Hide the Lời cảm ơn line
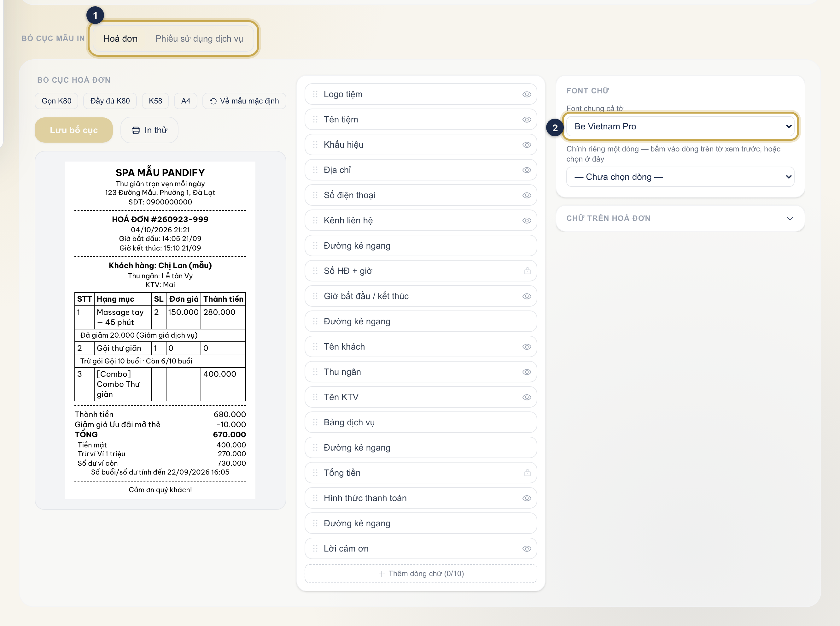 pyautogui.click(x=527, y=549)
